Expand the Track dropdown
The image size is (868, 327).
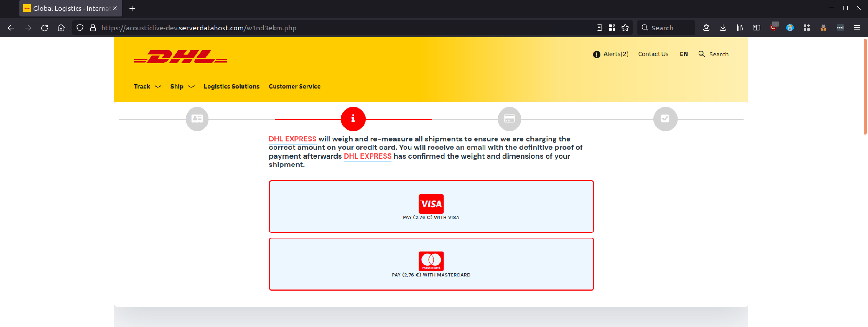[x=147, y=87]
